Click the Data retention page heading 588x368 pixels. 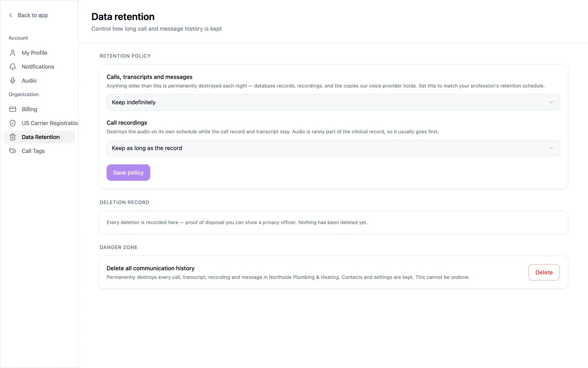(123, 17)
